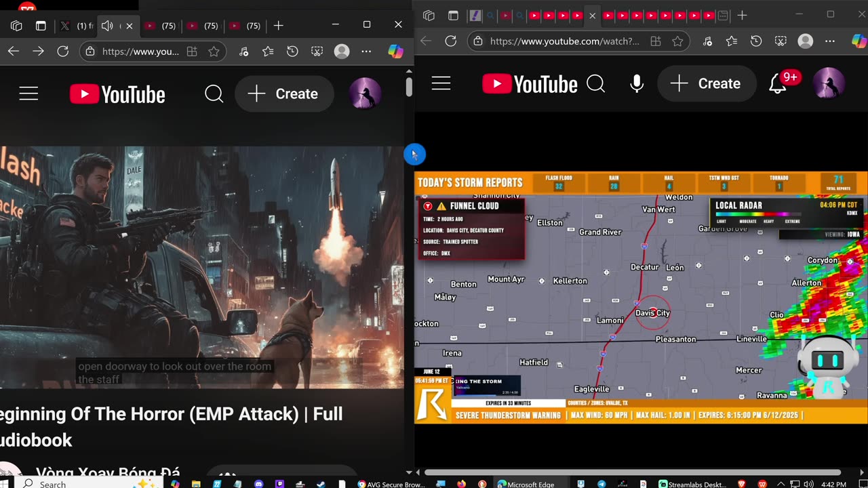
Task: Mute the tab using the speaker icon
Action: pos(107,26)
